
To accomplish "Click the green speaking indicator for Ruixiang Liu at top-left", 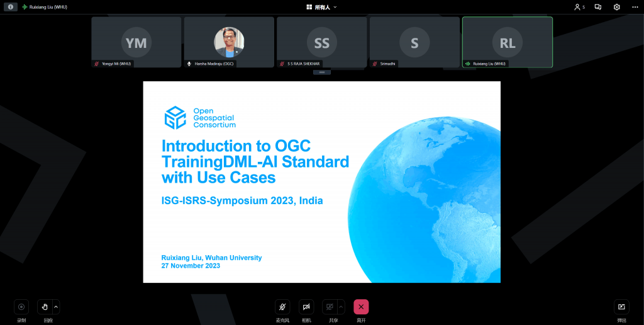I will point(25,7).
